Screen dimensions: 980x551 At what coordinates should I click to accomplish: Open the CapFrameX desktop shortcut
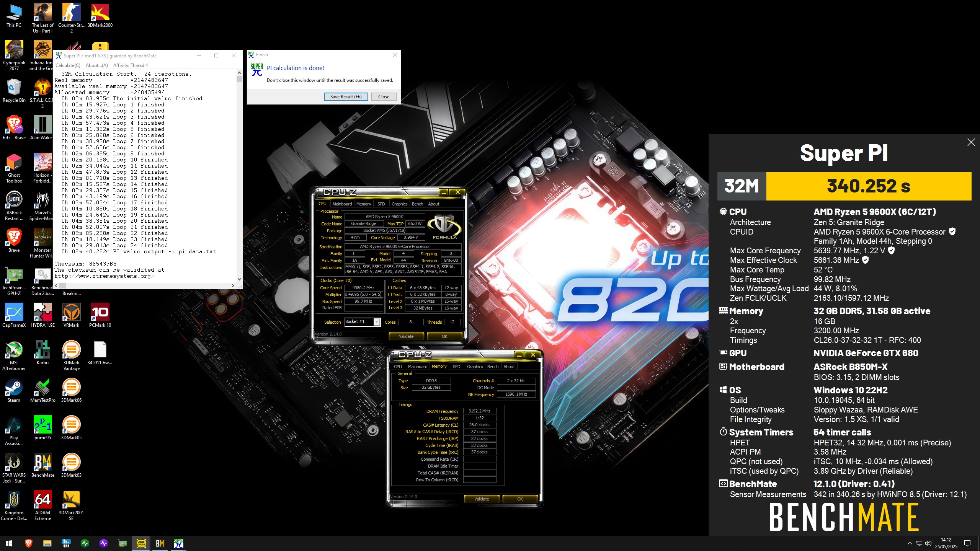(14, 315)
